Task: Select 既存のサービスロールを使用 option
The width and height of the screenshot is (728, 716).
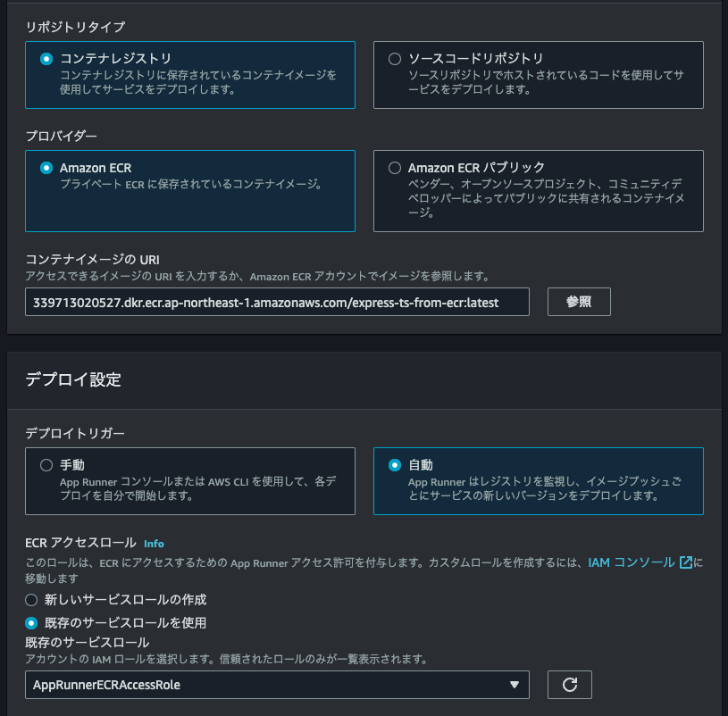Action: 32,622
